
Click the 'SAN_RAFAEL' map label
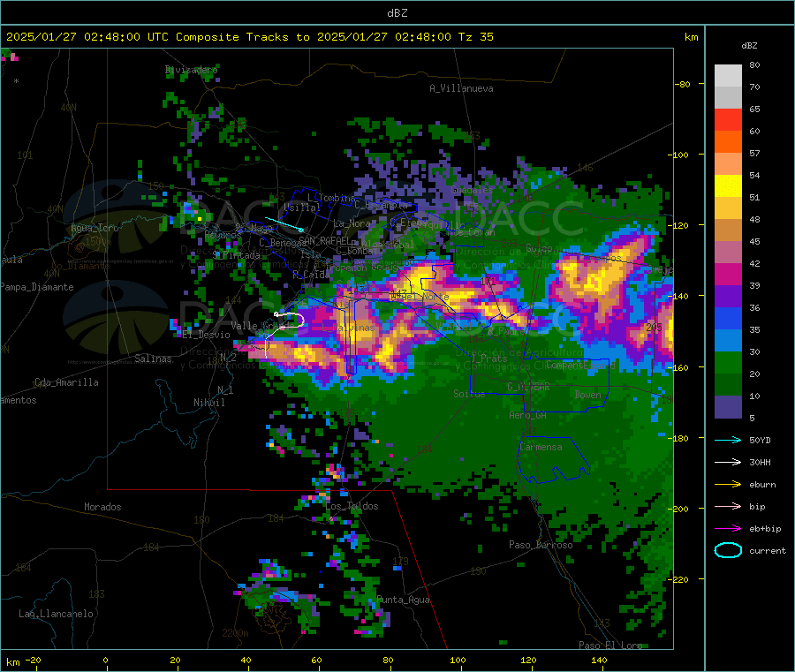(x=324, y=241)
